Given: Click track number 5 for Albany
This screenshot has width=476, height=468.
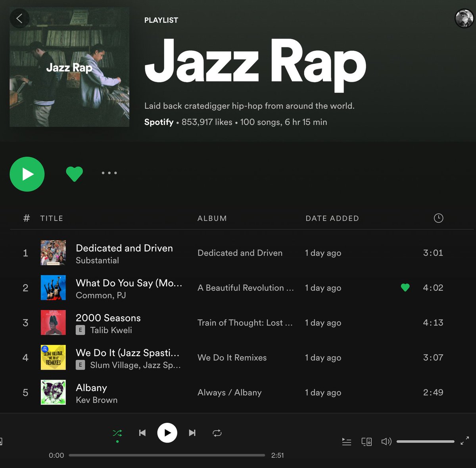Looking at the screenshot, I should click(25, 392).
